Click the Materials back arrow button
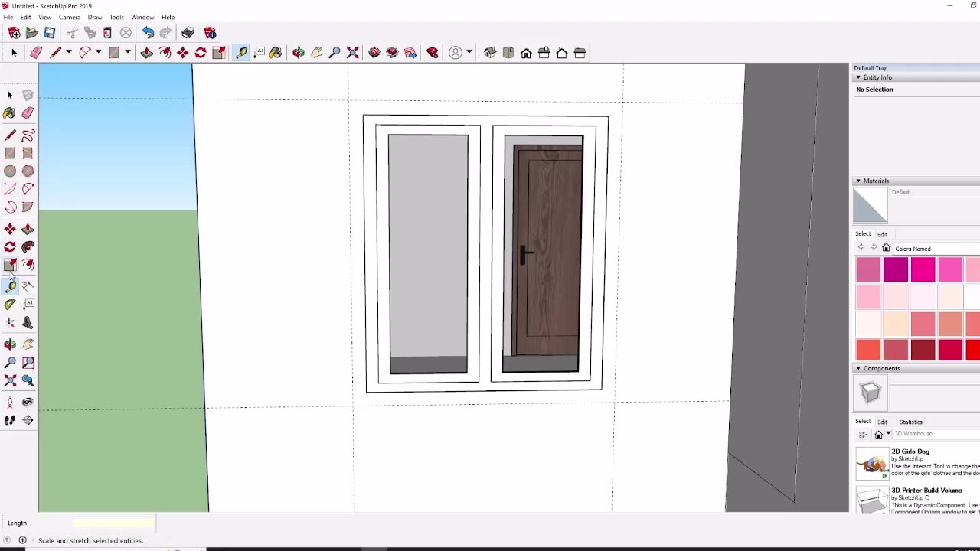The width and height of the screenshot is (980, 551). (x=861, y=248)
